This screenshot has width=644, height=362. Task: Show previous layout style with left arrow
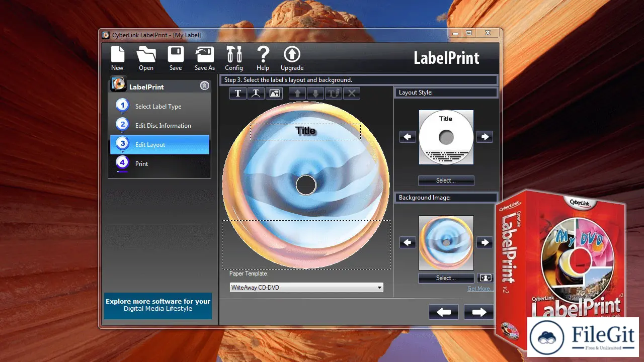coord(408,137)
